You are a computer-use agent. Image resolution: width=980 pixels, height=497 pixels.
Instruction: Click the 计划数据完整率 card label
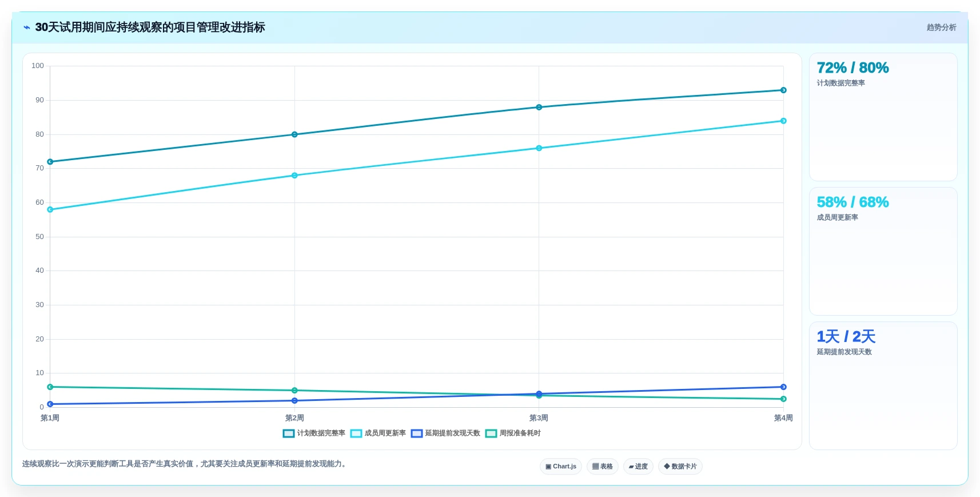(x=840, y=84)
